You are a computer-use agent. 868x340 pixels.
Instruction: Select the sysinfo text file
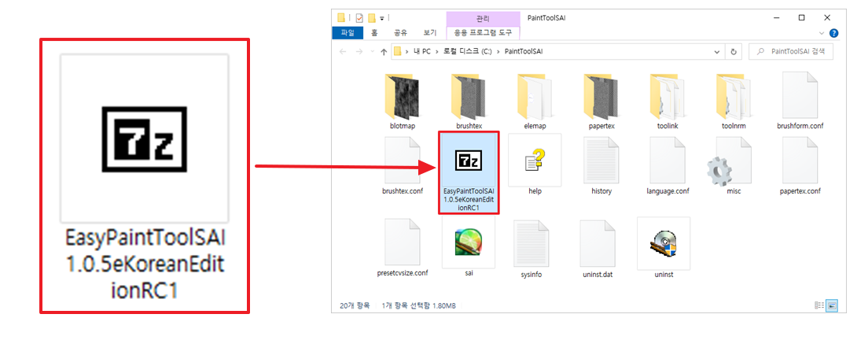[x=531, y=248]
